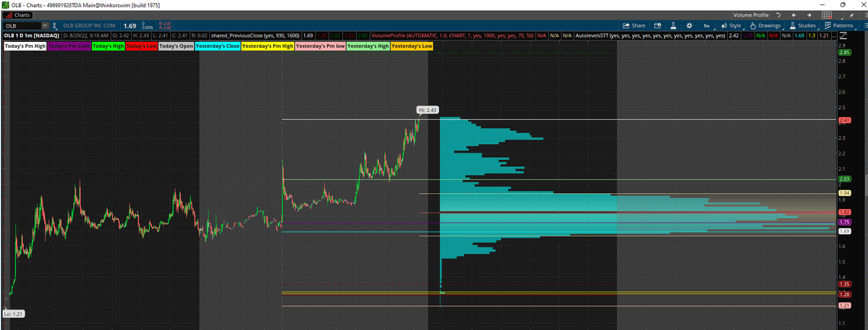The image size is (868, 330).
Task: Click the Charts icon in the tab bar
Action: (x=9, y=15)
